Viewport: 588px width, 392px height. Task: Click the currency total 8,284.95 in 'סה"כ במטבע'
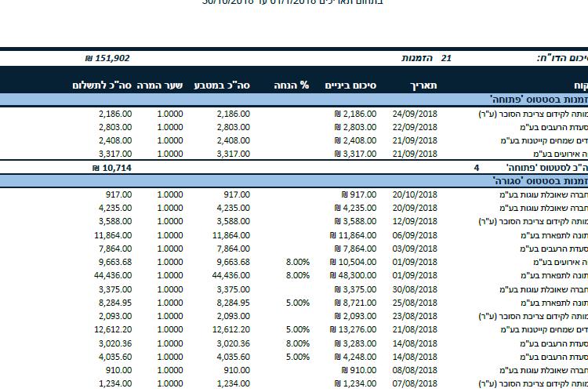[x=234, y=303]
